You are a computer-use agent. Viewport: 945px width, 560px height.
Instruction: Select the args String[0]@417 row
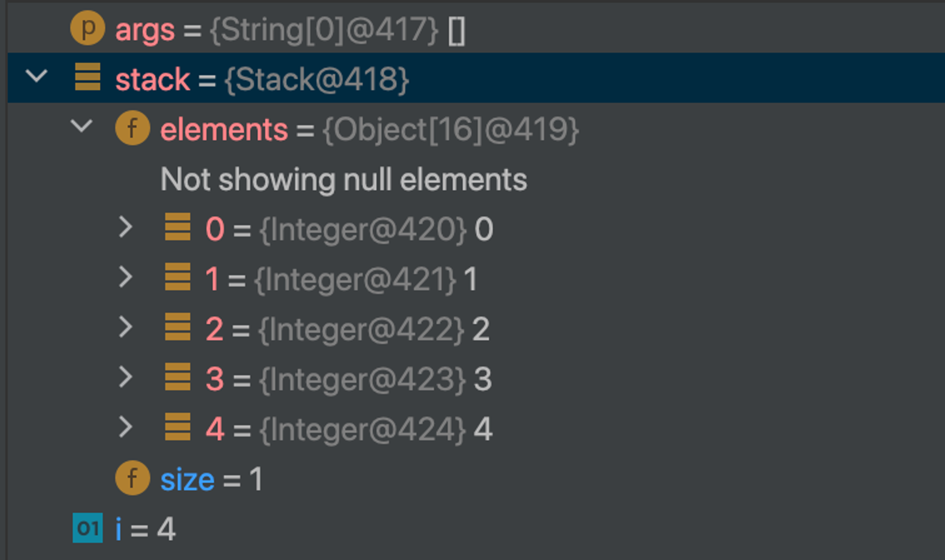pyautogui.click(x=476, y=28)
